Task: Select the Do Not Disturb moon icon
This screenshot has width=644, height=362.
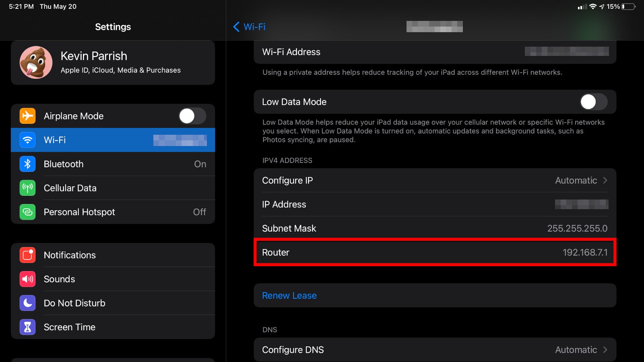Action: (27, 303)
